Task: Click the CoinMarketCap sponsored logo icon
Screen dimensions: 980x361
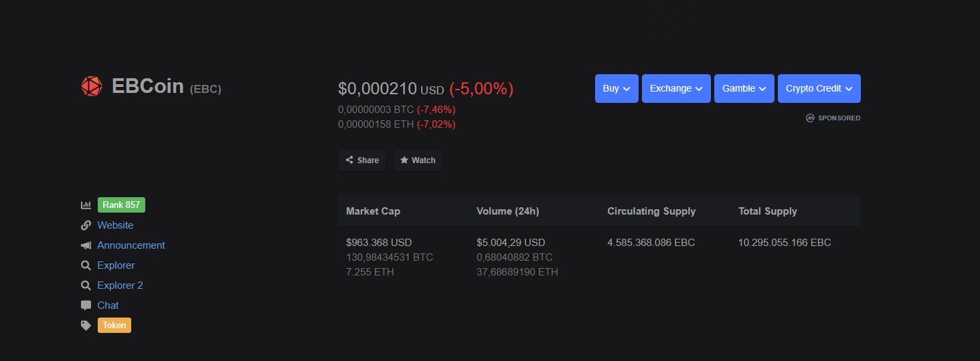Action: 810,118
